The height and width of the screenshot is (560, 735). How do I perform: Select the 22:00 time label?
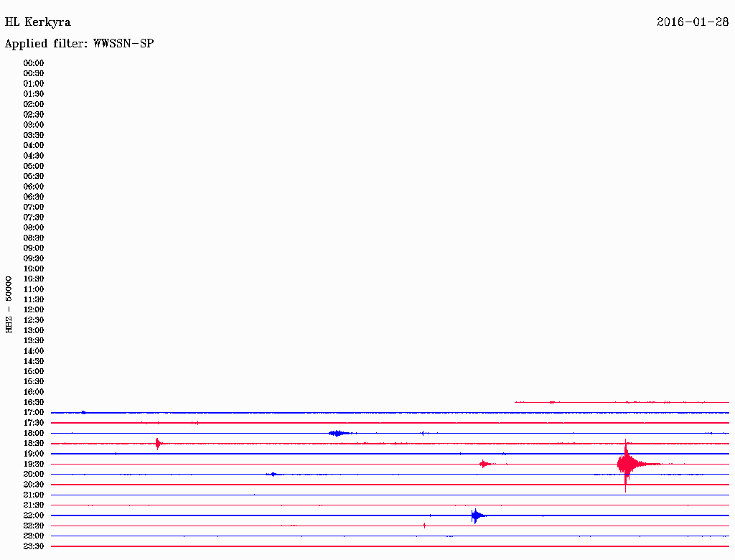tap(34, 515)
